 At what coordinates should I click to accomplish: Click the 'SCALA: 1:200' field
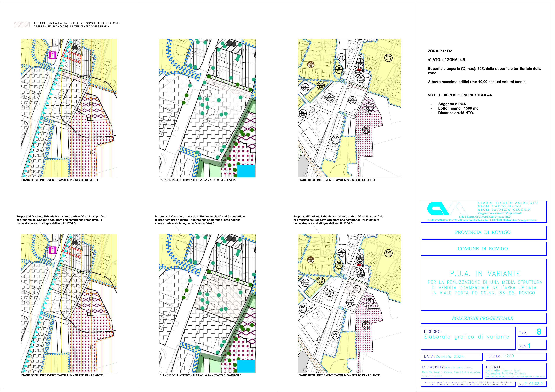tap(516, 357)
